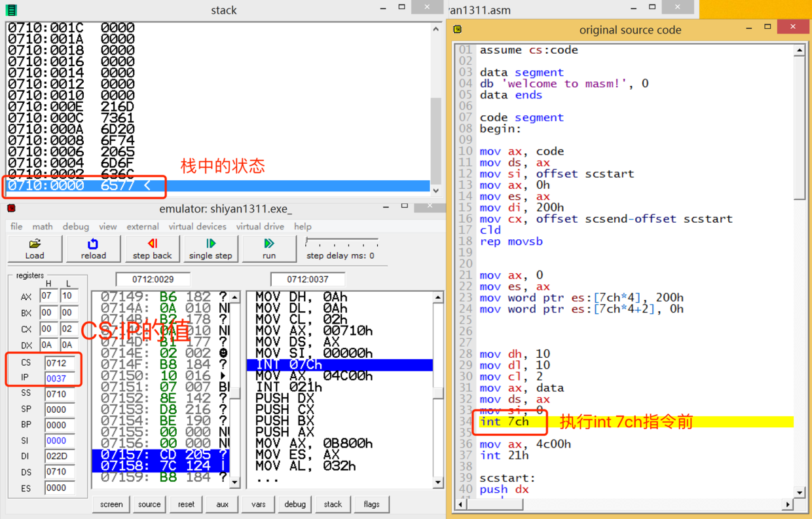Click the original source code window icon
Screen dimensions: 812x519
click(458, 29)
